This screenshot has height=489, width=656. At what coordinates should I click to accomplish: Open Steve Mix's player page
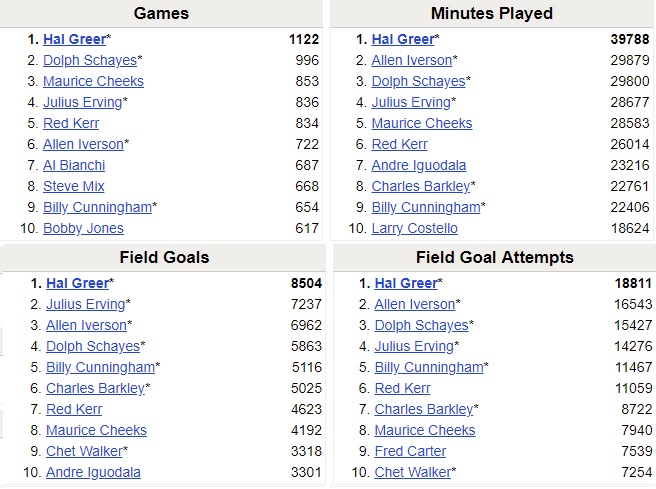[x=74, y=186]
